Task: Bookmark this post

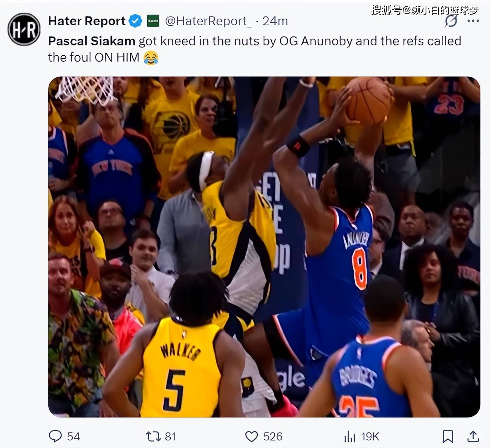Action: (448, 436)
